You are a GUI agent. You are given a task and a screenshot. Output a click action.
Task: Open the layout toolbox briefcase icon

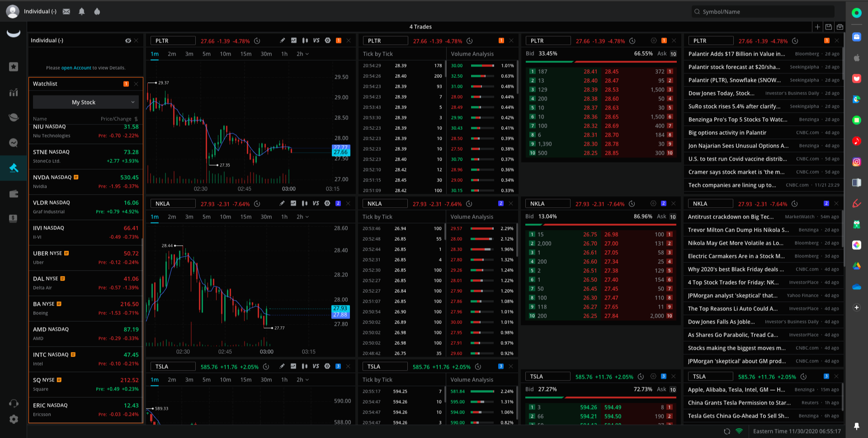tap(840, 27)
